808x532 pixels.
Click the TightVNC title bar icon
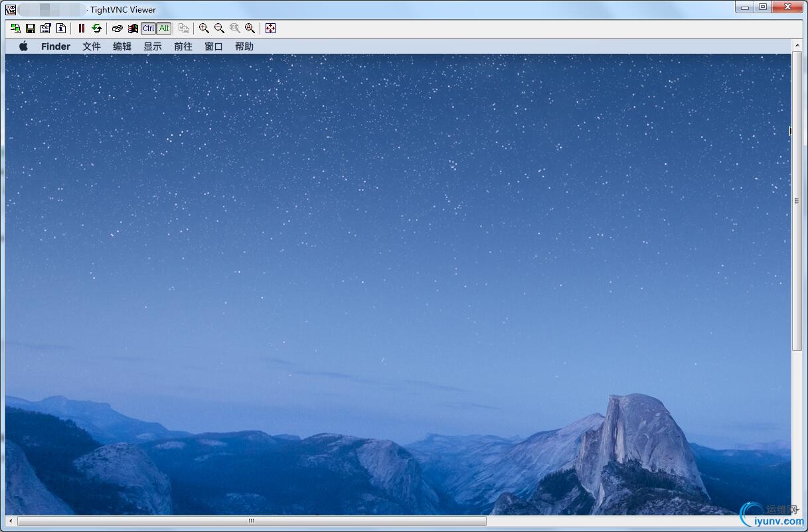tap(11, 9)
